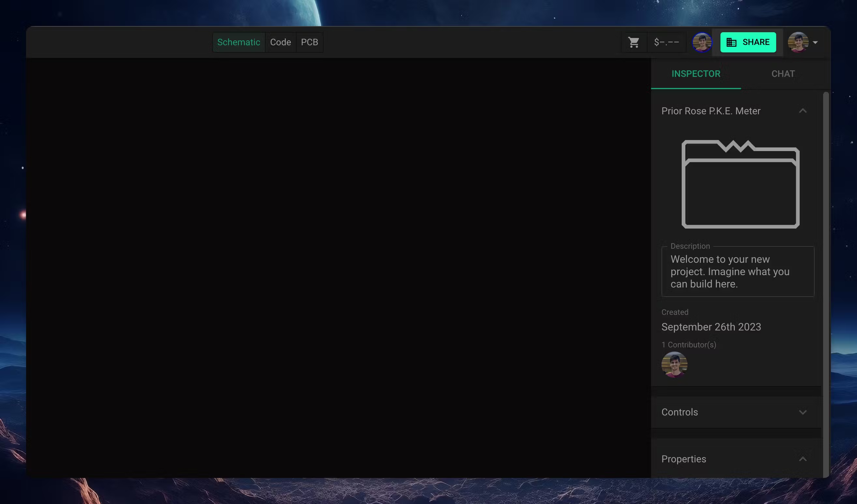
Task: Switch to the PCB view tab
Action: click(x=309, y=42)
